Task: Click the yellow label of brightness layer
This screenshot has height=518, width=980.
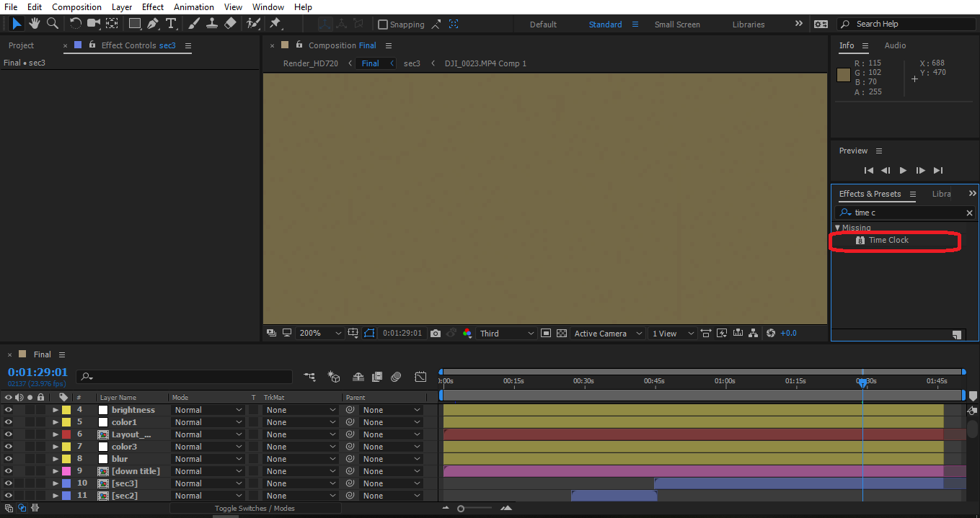Action: tap(66, 410)
